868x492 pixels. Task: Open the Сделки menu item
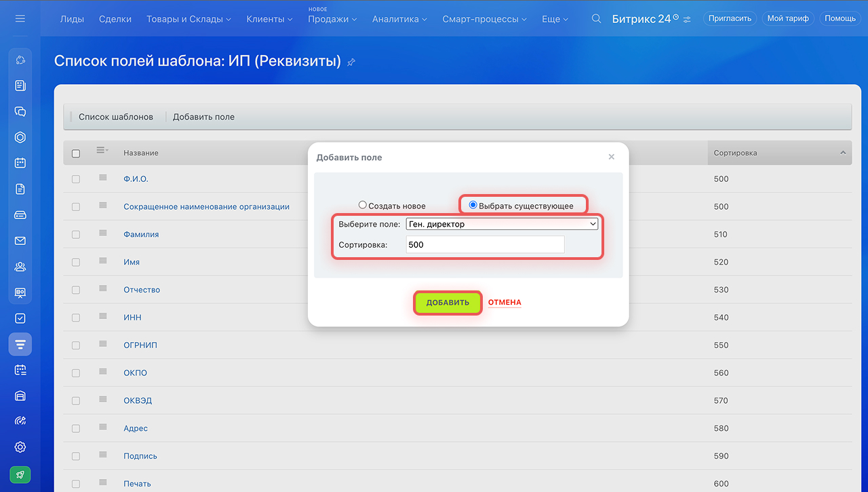pyautogui.click(x=115, y=19)
